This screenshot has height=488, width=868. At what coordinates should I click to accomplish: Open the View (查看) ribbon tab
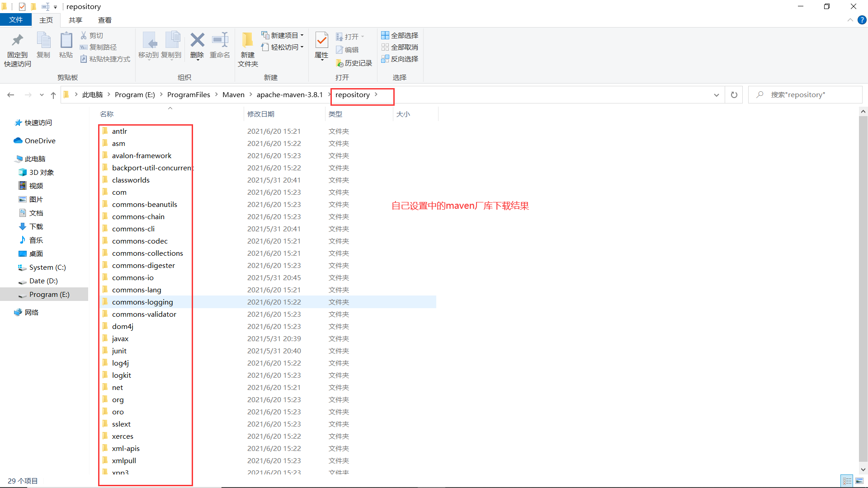pyautogui.click(x=104, y=20)
